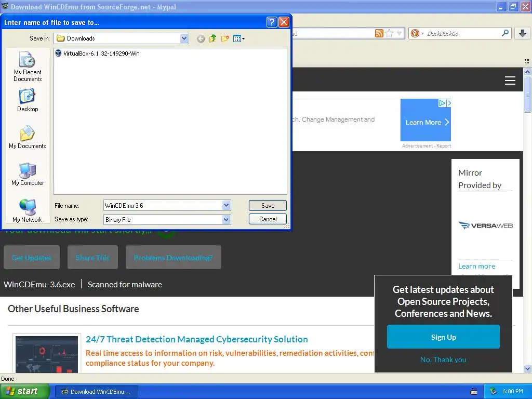Open 24/7 Threat Detection Managed Cybersecurity link

point(197,339)
